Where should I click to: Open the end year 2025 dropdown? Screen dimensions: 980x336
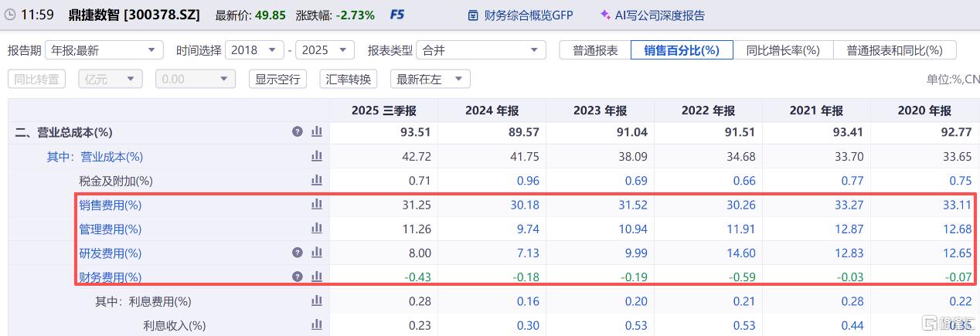tap(325, 50)
